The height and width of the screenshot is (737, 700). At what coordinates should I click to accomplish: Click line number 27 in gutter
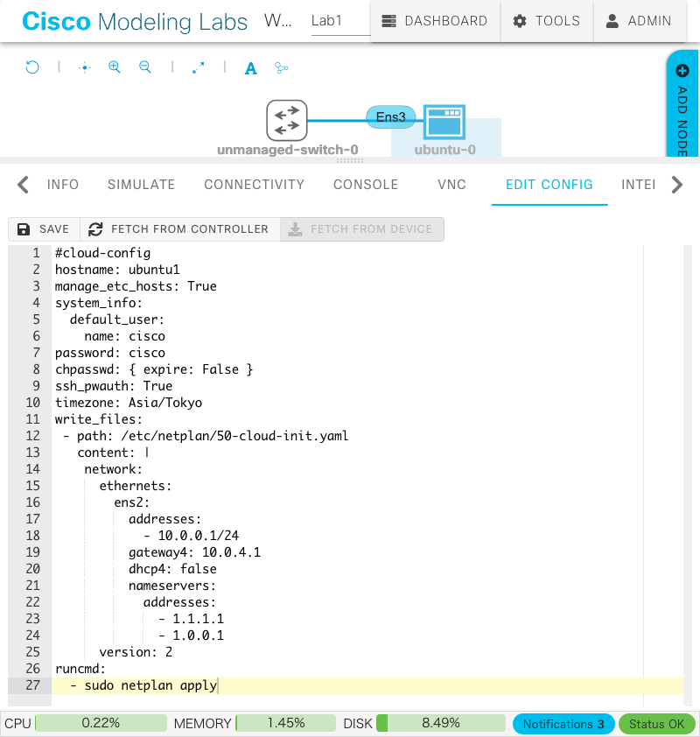(33, 685)
